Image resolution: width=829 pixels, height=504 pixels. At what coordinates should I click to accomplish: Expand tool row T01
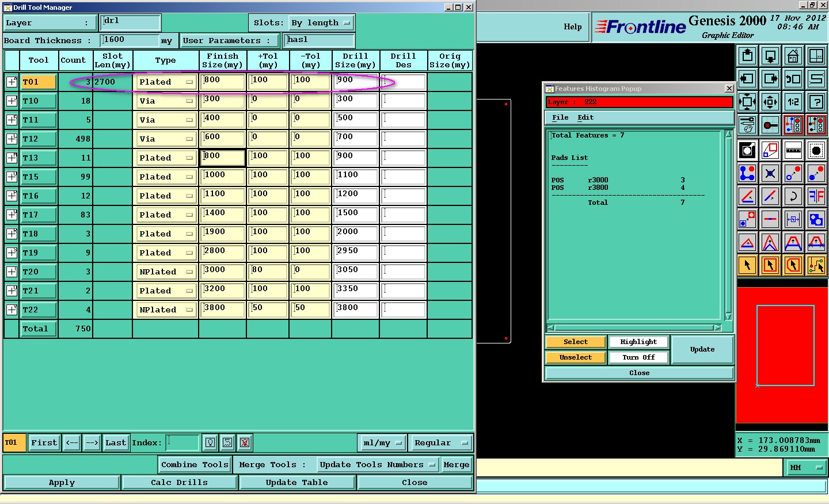[12, 82]
